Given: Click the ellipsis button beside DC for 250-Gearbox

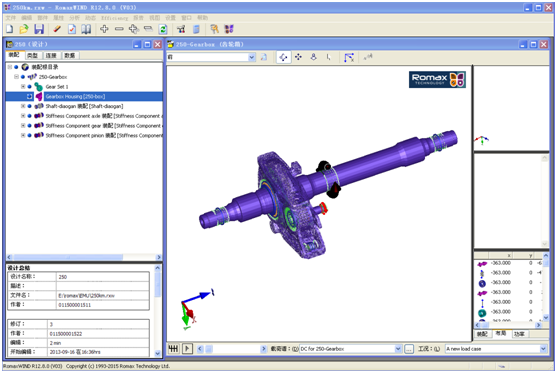Looking at the screenshot, I should 409,349.
